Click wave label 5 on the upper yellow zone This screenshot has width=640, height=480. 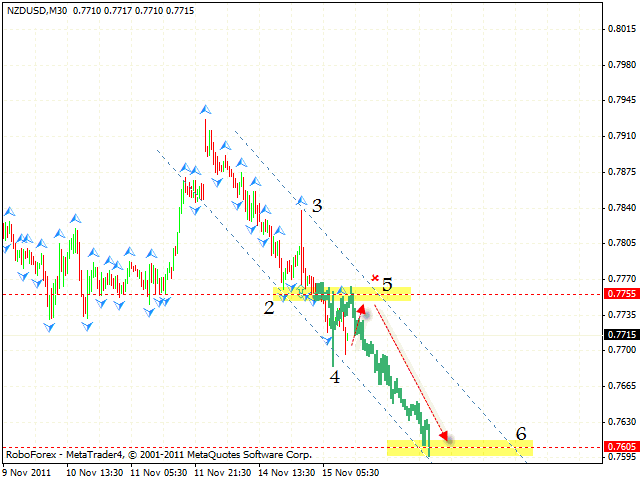coord(387,284)
